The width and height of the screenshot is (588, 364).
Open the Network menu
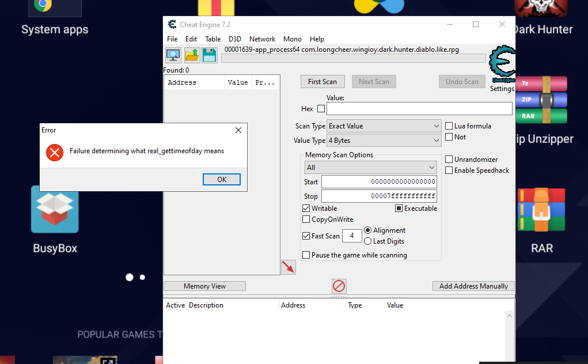tap(262, 39)
